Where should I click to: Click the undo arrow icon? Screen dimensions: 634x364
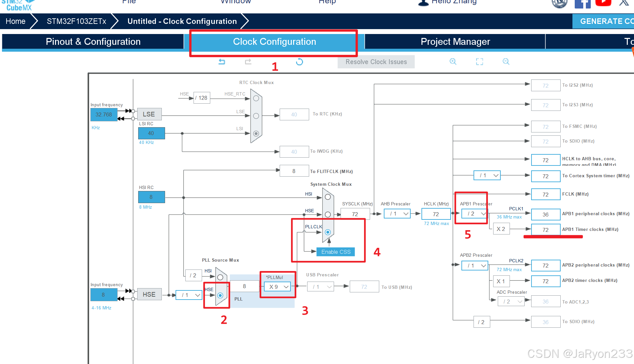tap(222, 61)
